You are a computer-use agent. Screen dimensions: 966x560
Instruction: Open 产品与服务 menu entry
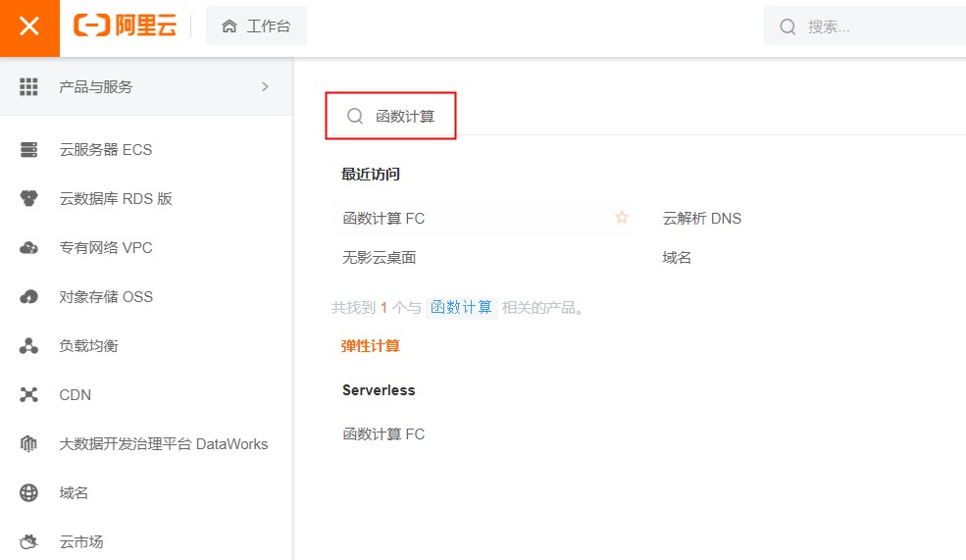tap(146, 87)
